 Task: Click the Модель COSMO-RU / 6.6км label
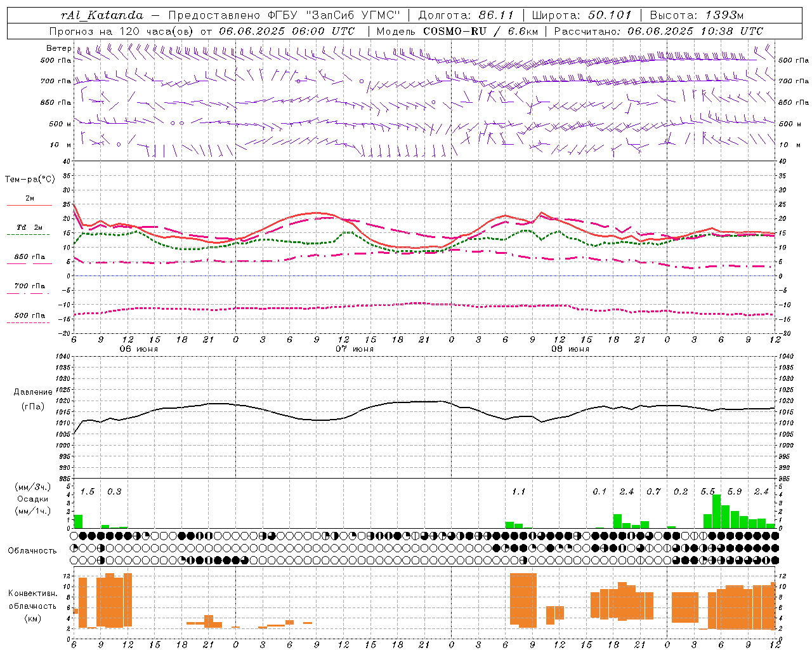456,31
